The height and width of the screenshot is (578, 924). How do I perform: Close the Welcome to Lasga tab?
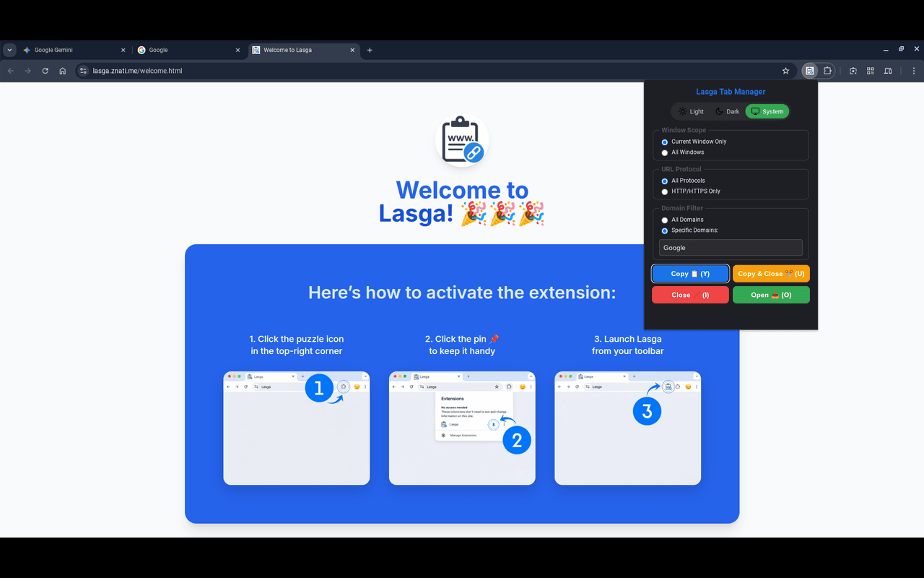352,50
